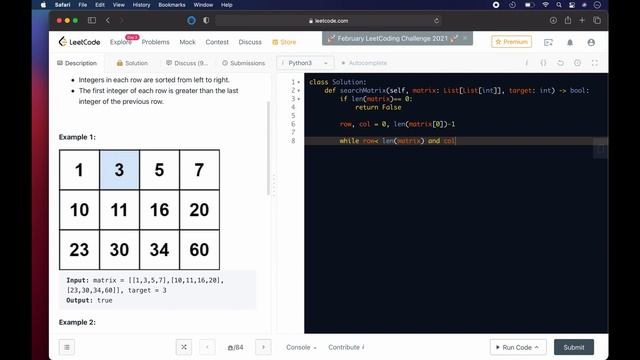Pick a random problem with shuffle icon

point(184,347)
